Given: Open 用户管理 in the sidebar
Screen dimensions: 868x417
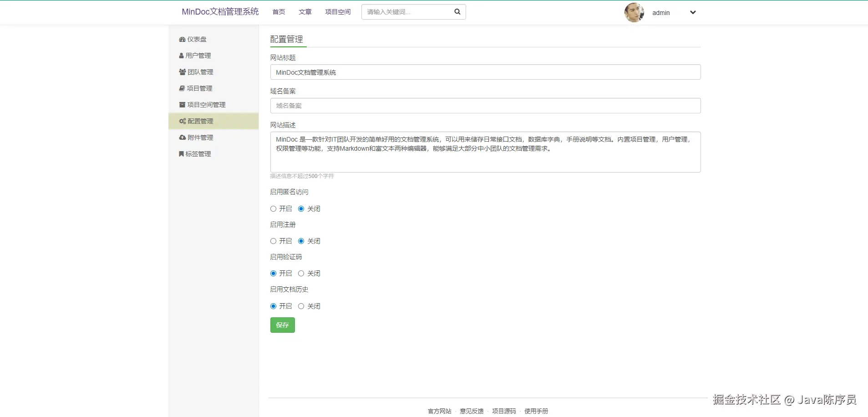Looking at the screenshot, I should 213,56.
